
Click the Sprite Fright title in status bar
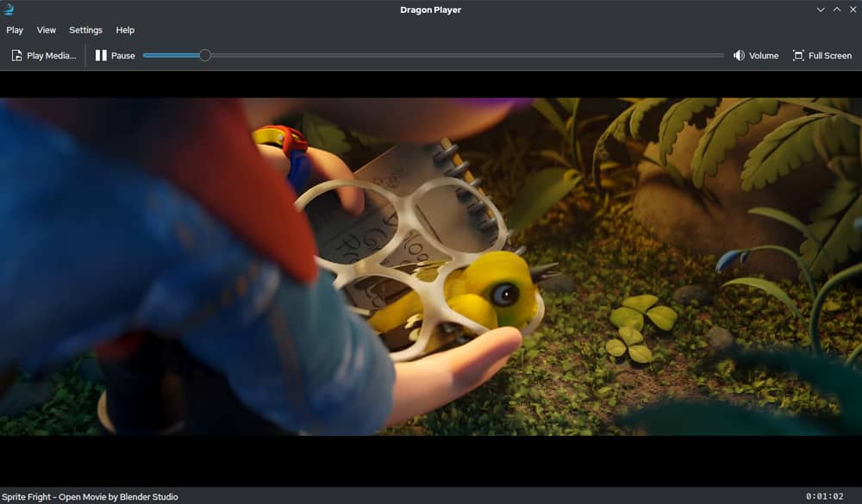[90, 497]
